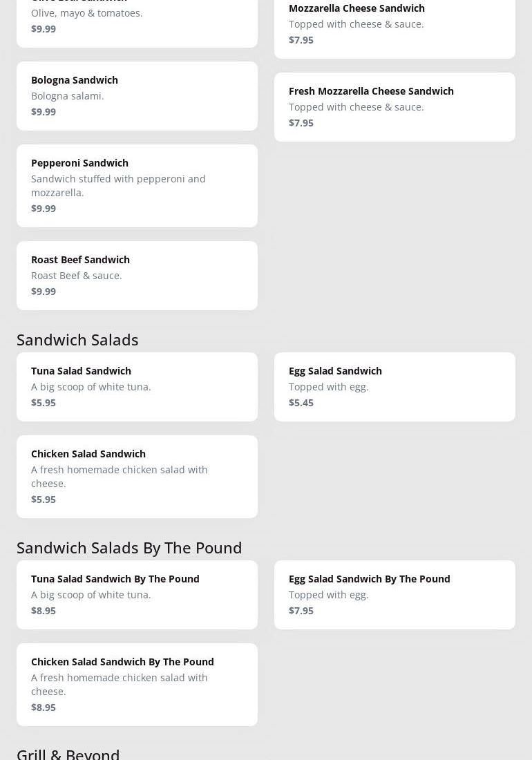Click the "Roast Beef & sauce" description
Viewport: 532px width, 760px height.
click(77, 276)
